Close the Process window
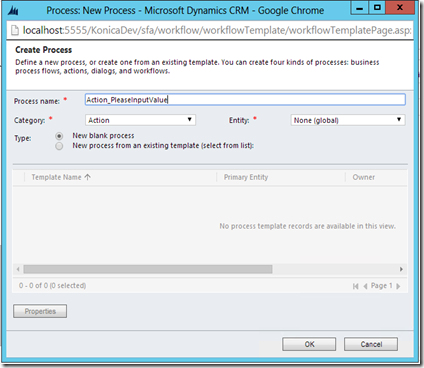 point(400,8)
